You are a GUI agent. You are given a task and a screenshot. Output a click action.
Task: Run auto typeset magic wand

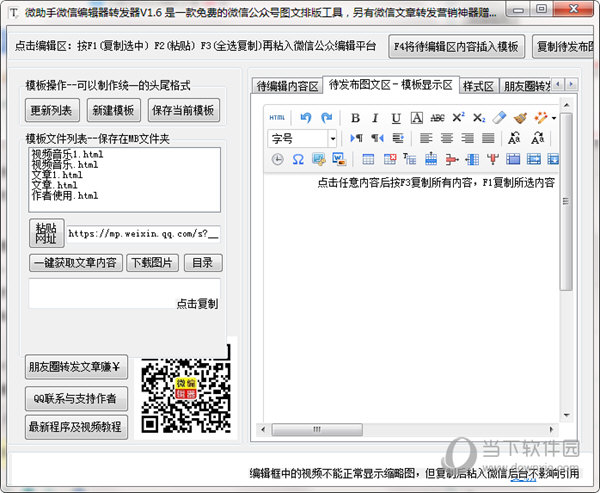pos(540,118)
